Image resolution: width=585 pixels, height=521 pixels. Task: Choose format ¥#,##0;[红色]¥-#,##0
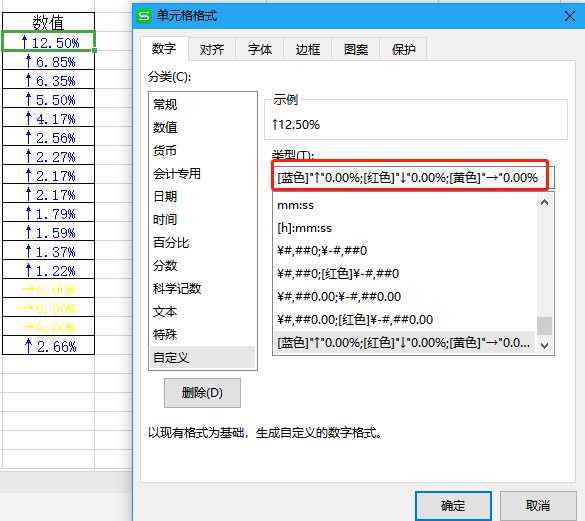point(405,274)
